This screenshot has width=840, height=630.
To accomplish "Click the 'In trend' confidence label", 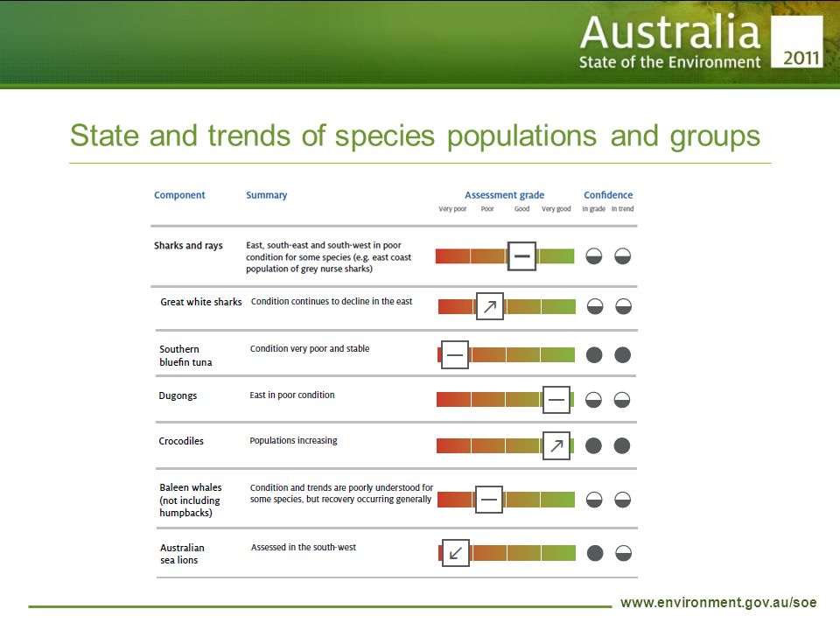I will click(622, 209).
